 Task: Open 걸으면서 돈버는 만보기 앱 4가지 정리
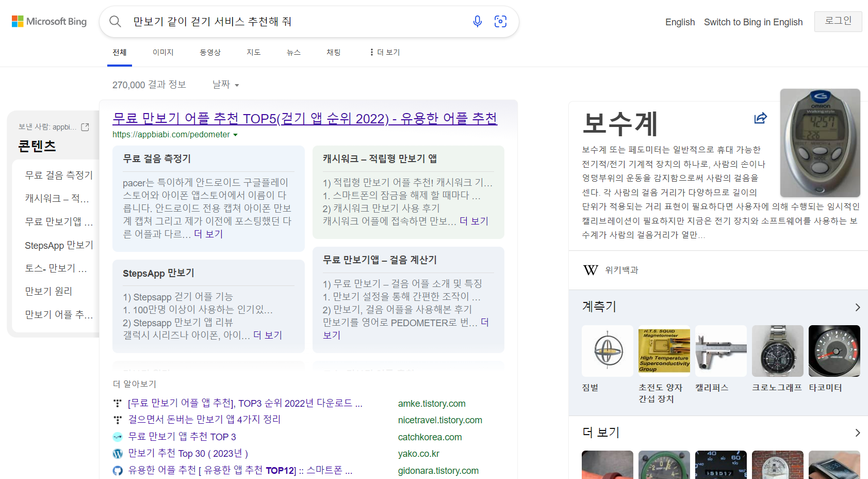coord(204,420)
